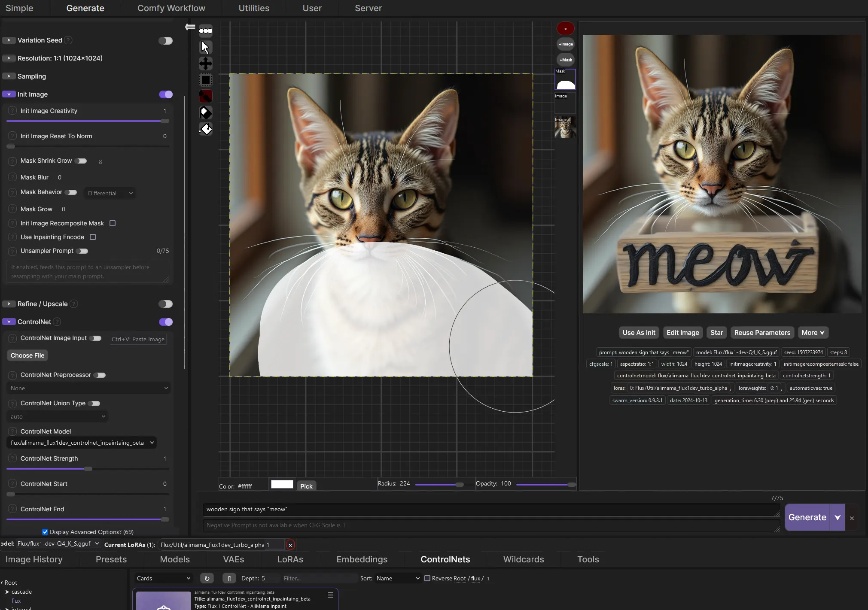Expand the Sampling section

coord(9,76)
